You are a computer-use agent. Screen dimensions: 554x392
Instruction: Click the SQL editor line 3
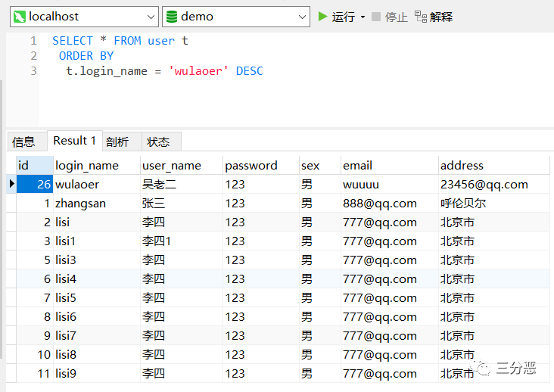click(x=164, y=71)
